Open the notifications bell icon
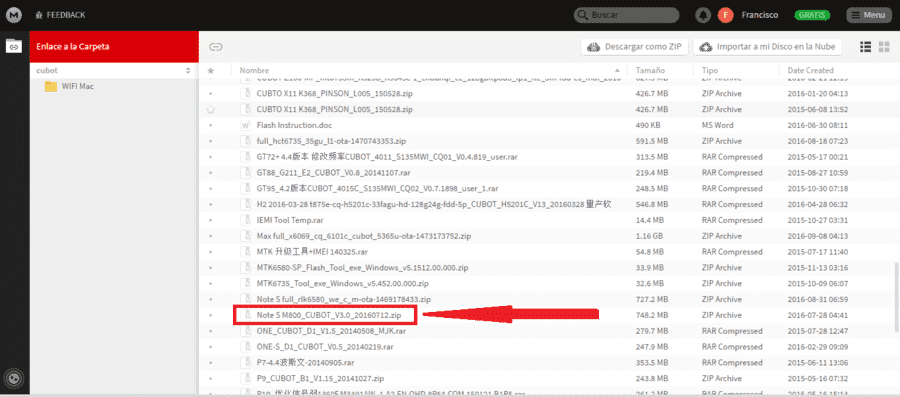Screen dimensions: 900x397 [702, 15]
